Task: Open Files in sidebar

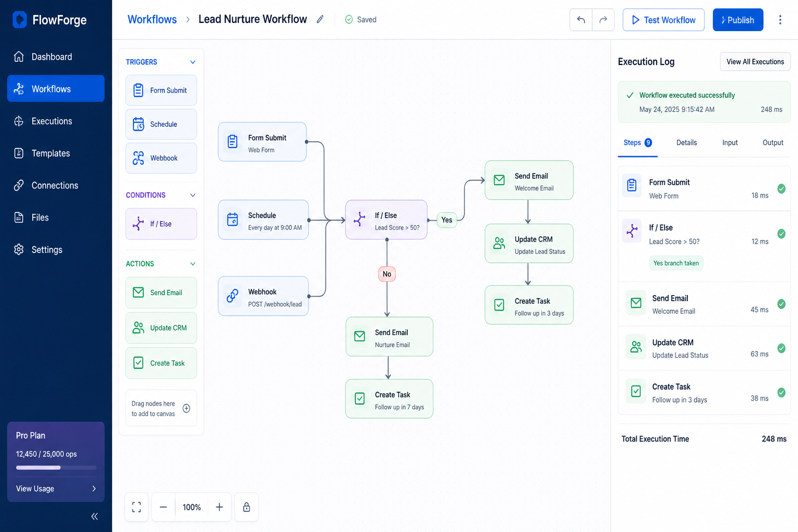Action: pos(56,218)
